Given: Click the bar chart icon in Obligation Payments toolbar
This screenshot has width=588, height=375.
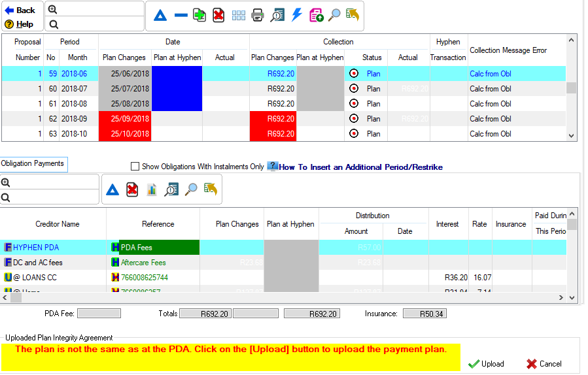Looking at the screenshot, I should pos(152,189).
